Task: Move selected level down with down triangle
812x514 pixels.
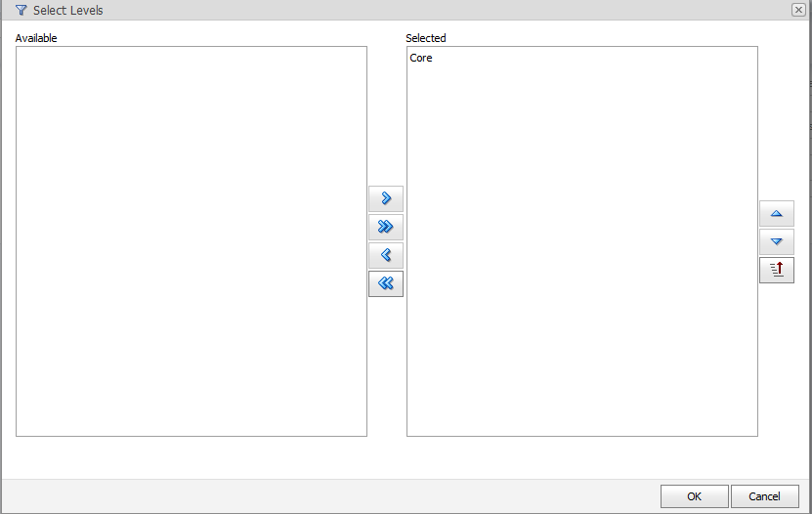Action: click(777, 241)
